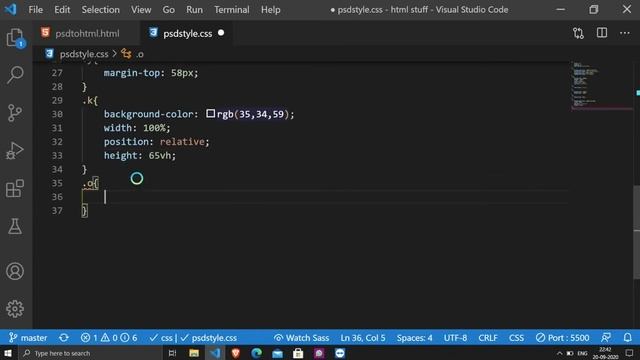640x360 pixels.
Task: Open Microsoft Store from taskbar
Action: click(x=298, y=353)
